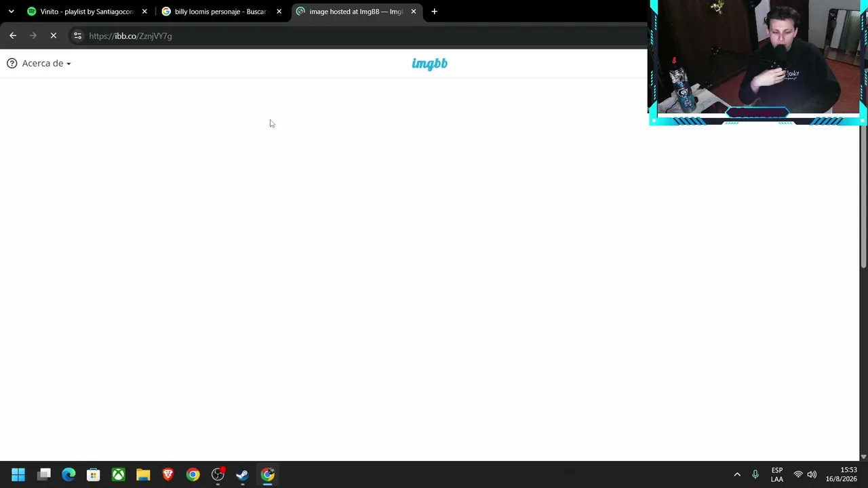Screen dimensions: 868x488
Task: Open Task View on the taskbar
Action: pyautogui.click(x=44, y=474)
